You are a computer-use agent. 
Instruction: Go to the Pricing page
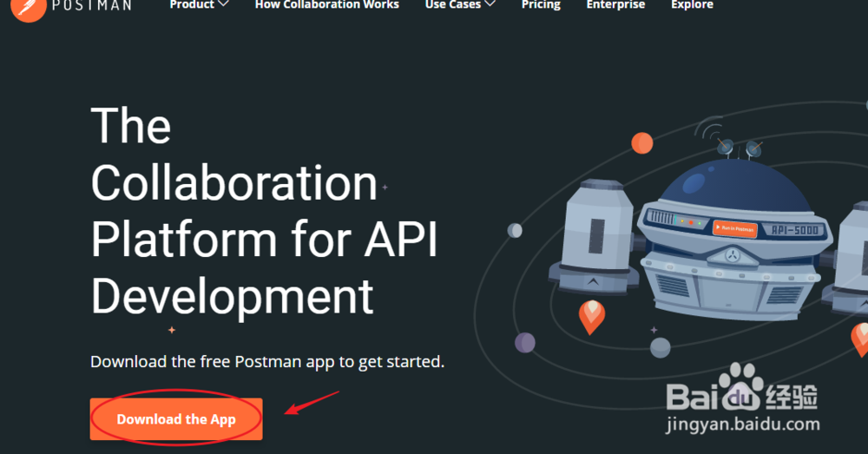point(541,4)
